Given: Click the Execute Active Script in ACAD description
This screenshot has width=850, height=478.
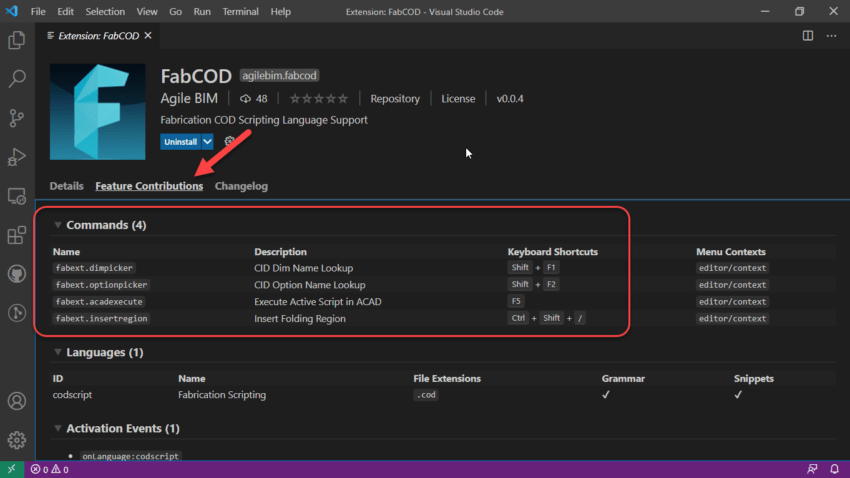Looking at the screenshot, I should point(318,301).
